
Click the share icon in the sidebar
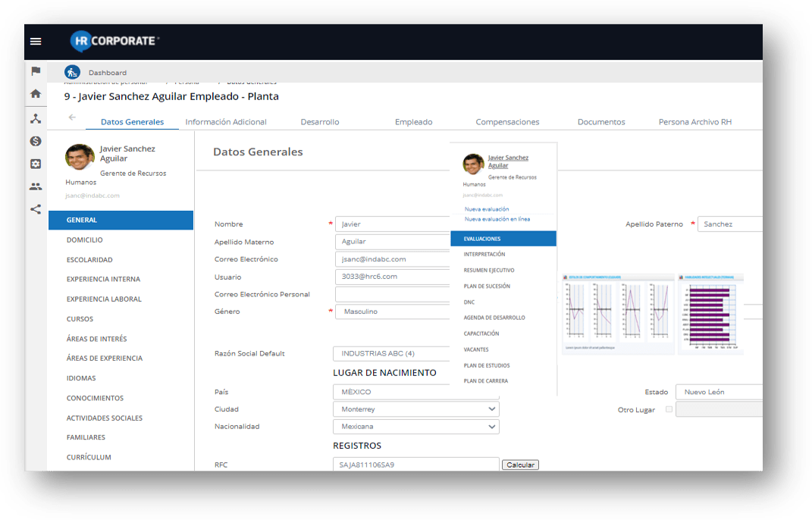(x=36, y=209)
